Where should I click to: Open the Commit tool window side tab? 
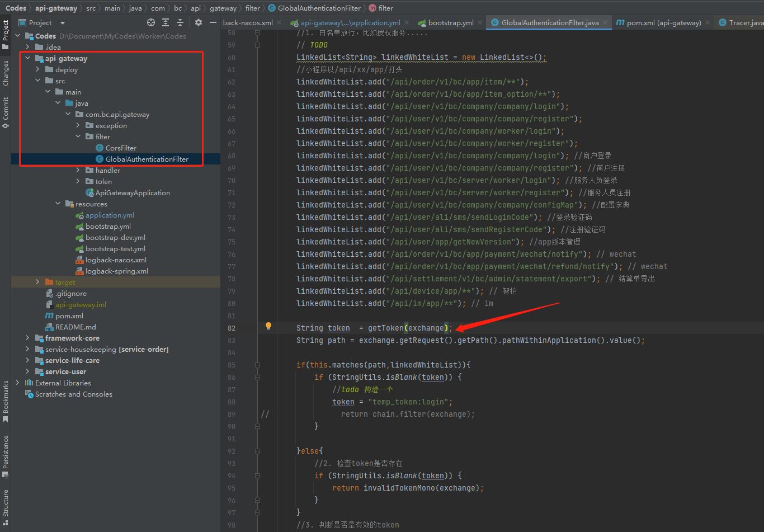coord(6,112)
